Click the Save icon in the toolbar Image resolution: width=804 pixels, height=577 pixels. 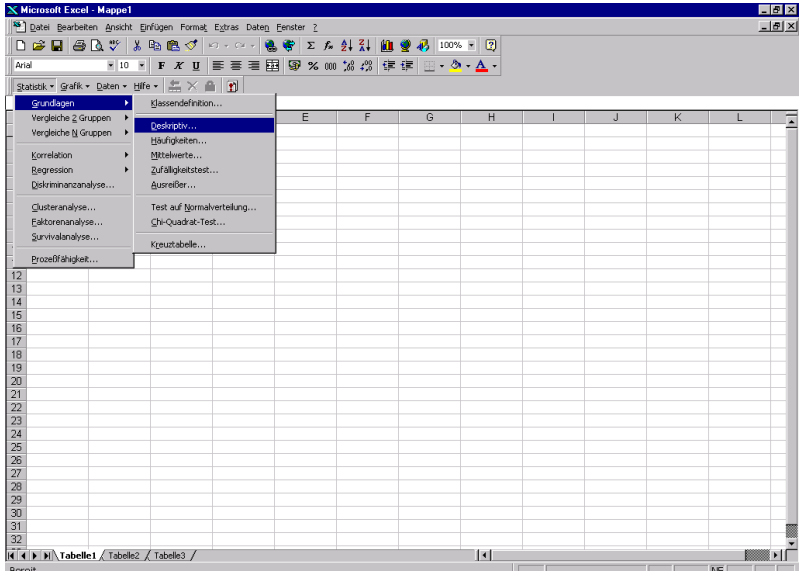56,46
